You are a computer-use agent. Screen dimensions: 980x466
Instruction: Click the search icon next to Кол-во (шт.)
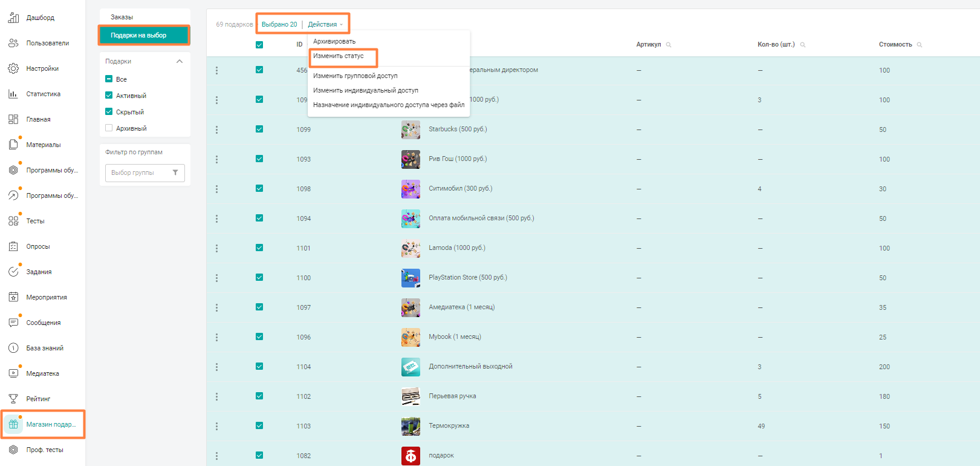(803, 45)
